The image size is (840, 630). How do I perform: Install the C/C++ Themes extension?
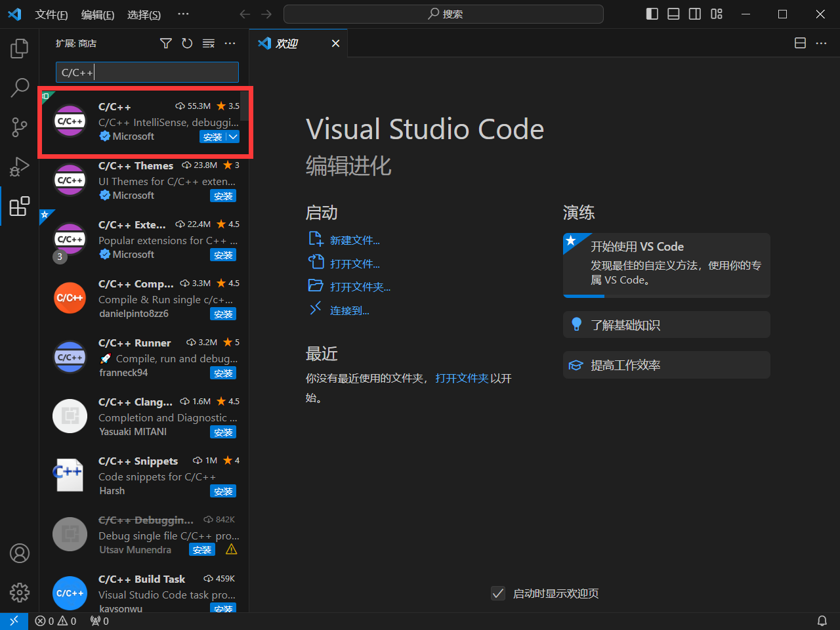pos(223,196)
